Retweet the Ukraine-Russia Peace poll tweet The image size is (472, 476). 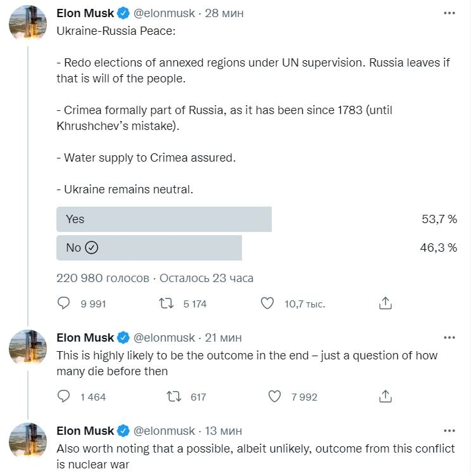coord(167,304)
